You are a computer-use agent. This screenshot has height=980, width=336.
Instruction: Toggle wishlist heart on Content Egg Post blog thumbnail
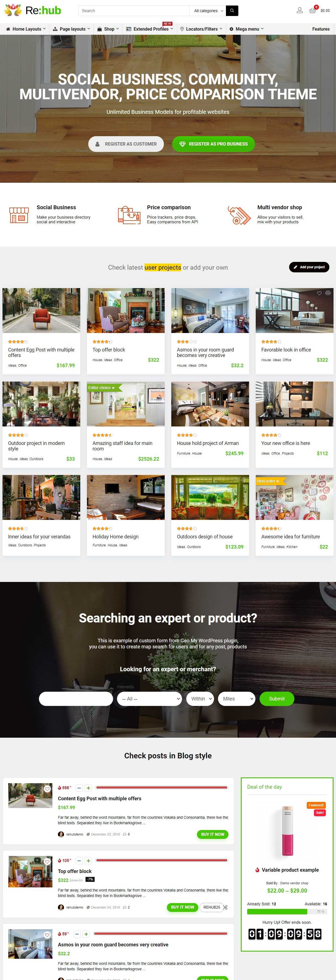point(47,789)
